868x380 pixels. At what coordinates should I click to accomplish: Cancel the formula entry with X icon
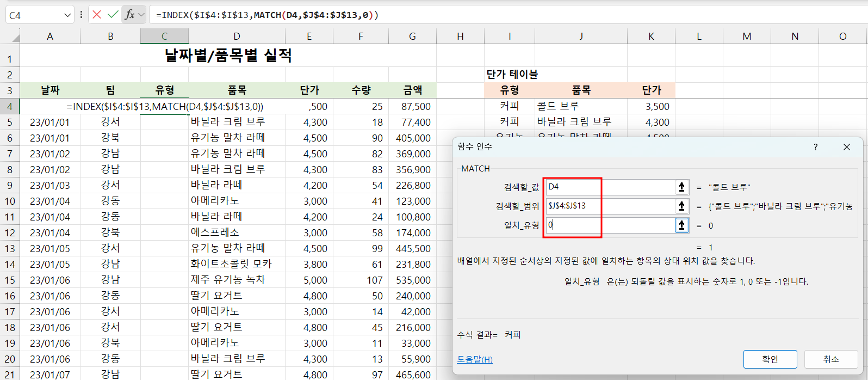(x=97, y=15)
